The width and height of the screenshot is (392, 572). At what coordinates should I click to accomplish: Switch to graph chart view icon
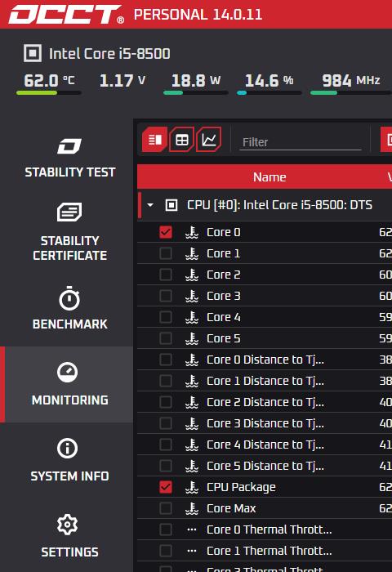pos(208,140)
